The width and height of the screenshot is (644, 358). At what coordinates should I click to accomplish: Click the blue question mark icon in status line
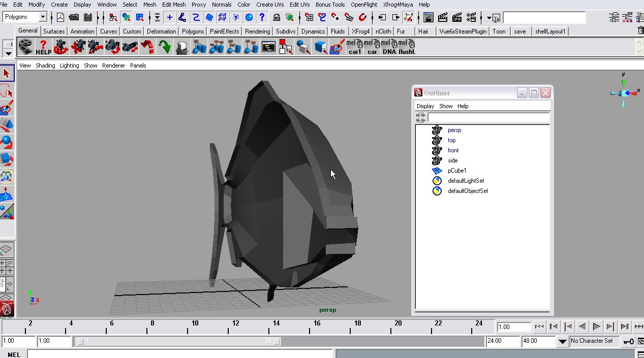[262, 17]
